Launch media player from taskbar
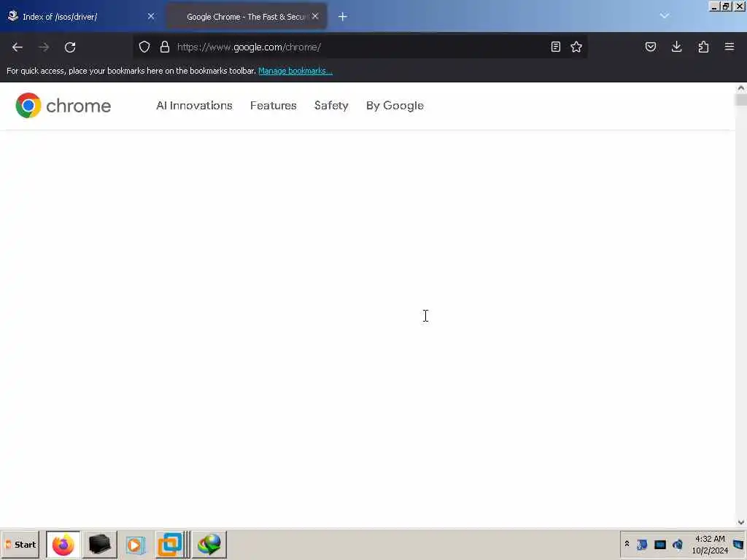747x560 pixels. tap(135, 545)
